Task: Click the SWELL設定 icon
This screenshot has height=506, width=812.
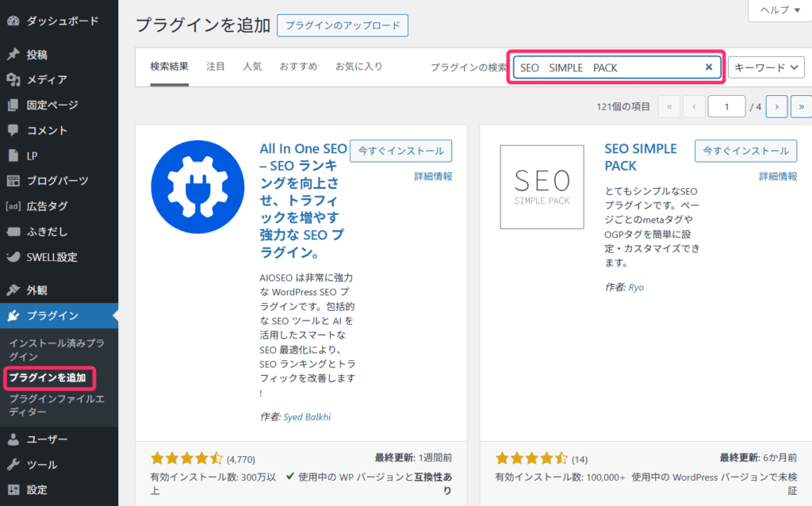Action: (x=13, y=257)
